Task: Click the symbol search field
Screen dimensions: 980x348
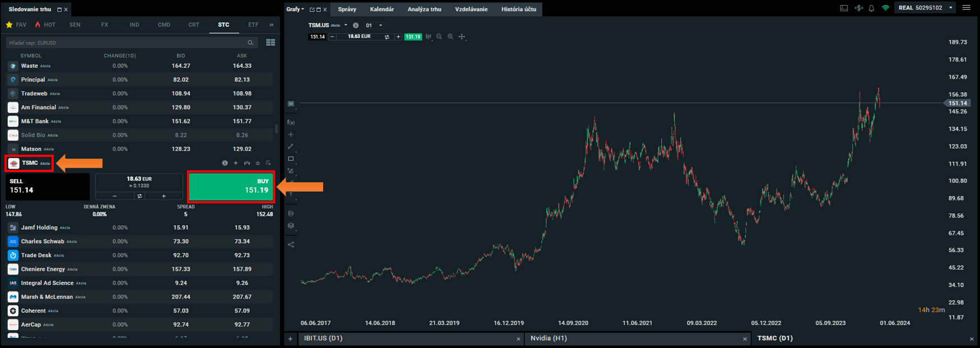Action: click(x=126, y=43)
